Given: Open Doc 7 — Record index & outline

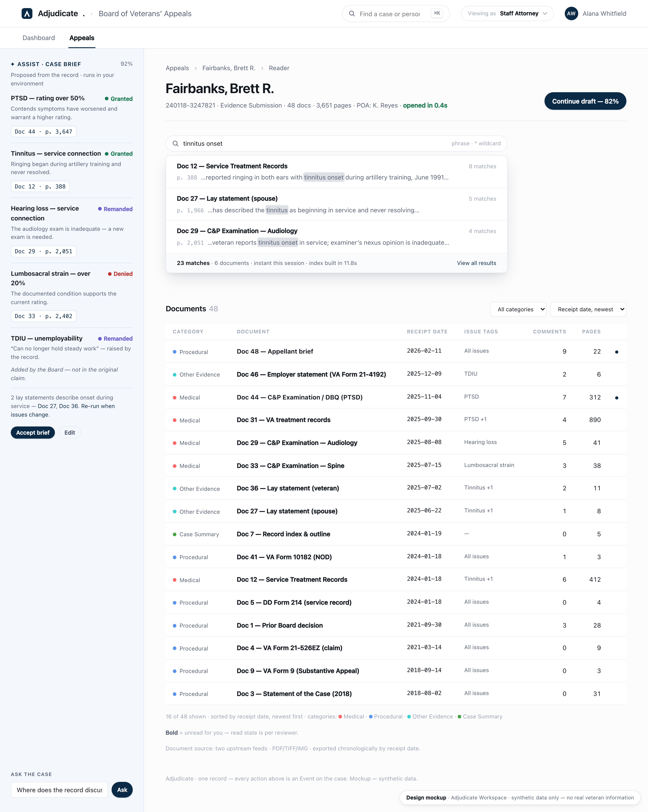Looking at the screenshot, I should click(283, 534).
